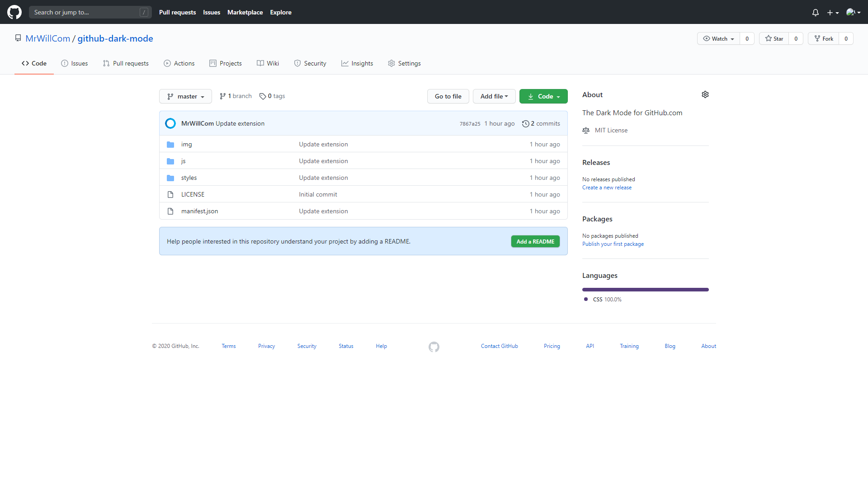Click the gear icon in About section
The height and width of the screenshot is (488, 868).
[x=705, y=95]
